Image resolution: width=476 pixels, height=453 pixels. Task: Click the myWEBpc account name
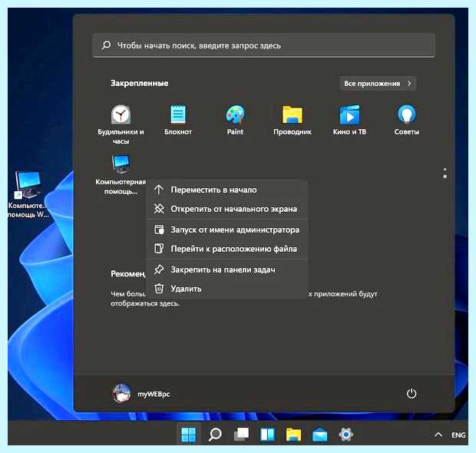point(154,394)
